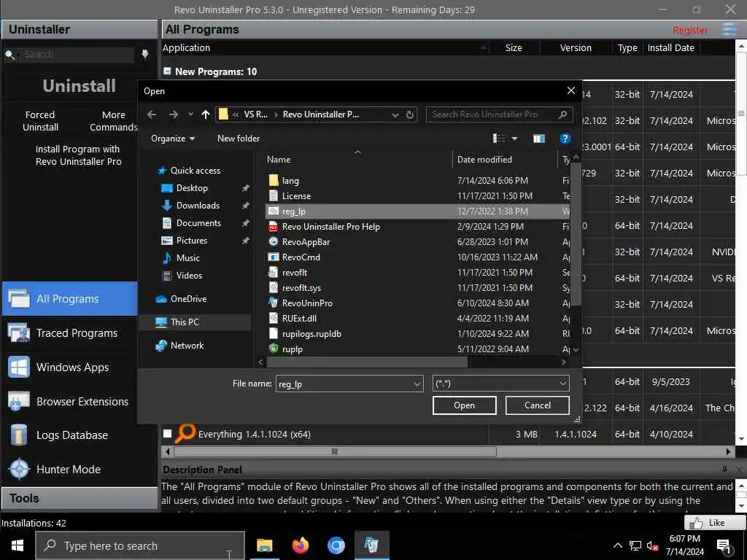Image resolution: width=747 pixels, height=560 pixels.
Task: Click the File name input field
Action: coord(344,384)
